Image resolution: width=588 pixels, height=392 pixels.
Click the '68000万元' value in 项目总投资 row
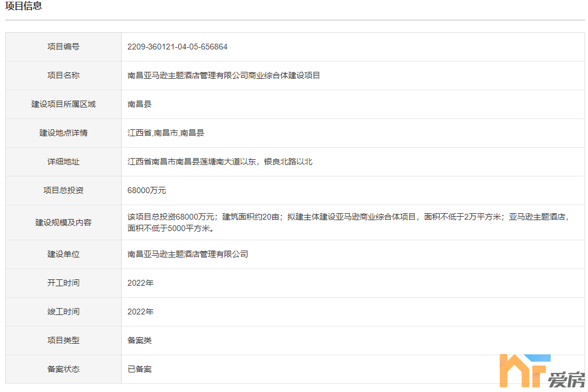coord(146,190)
